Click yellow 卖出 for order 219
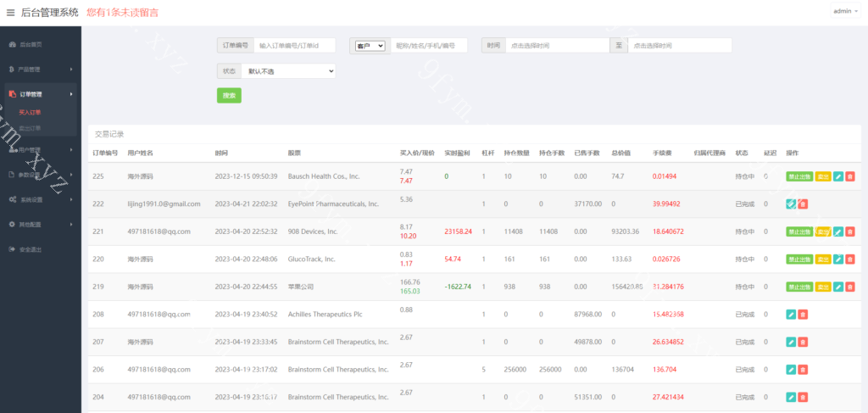 click(823, 287)
